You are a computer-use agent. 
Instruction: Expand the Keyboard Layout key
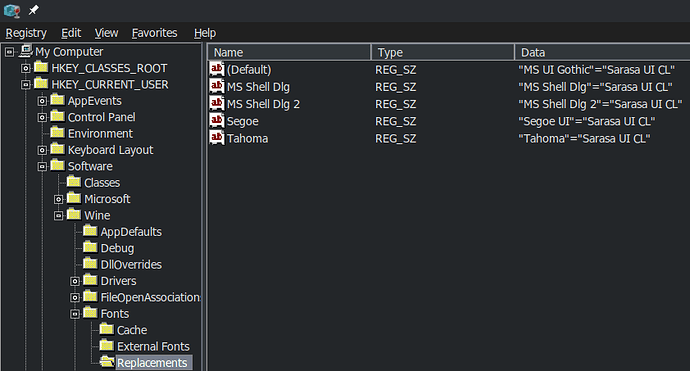[42, 151]
